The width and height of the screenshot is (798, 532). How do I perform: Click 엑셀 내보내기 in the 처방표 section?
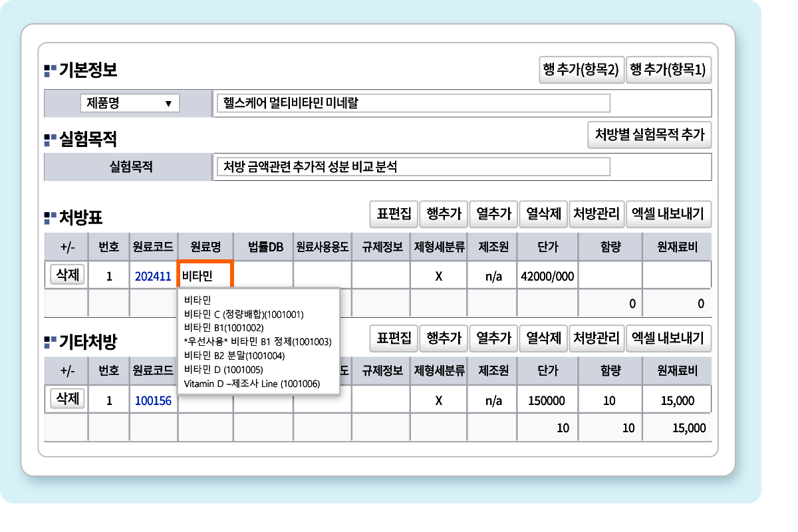pos(668,213)
